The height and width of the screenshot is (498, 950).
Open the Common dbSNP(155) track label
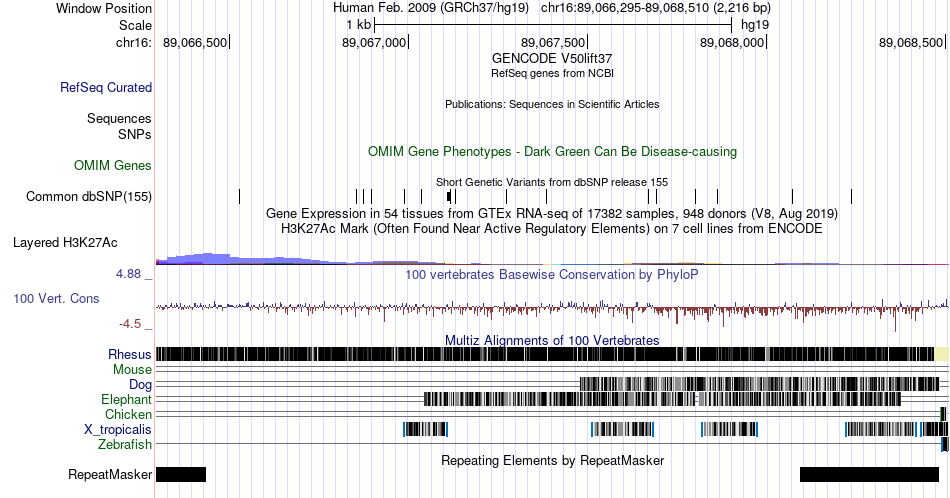[x=89, y=196]
